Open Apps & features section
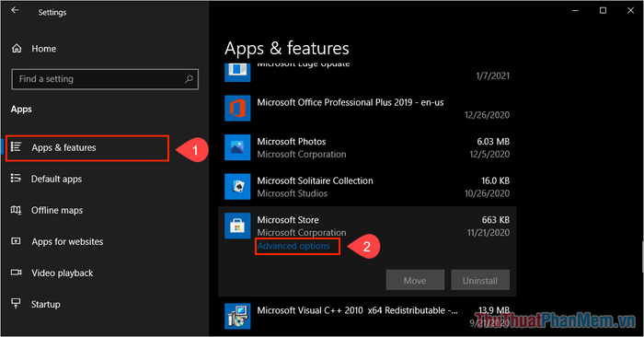This screenshot has height=337, width=644. [87, 147]
